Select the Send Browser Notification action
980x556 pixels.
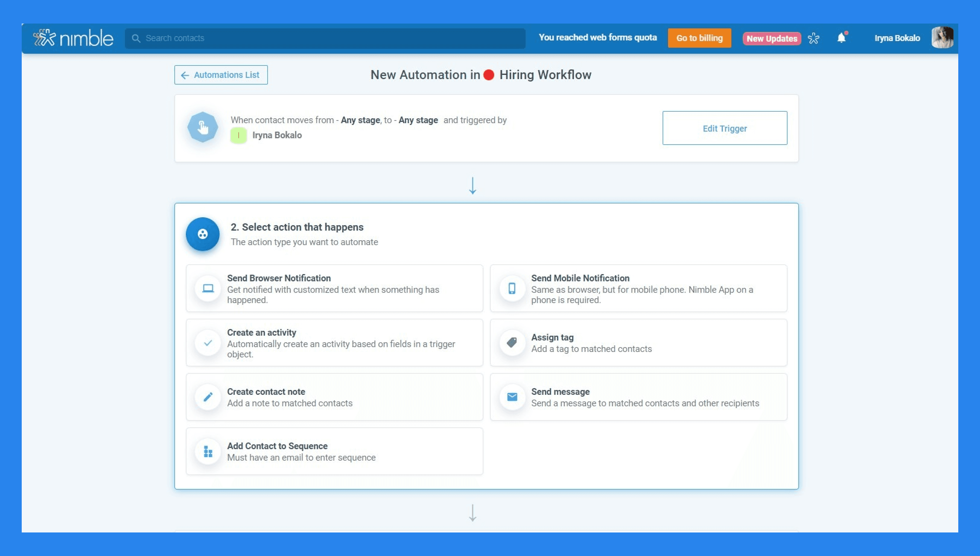pos(334,288)
